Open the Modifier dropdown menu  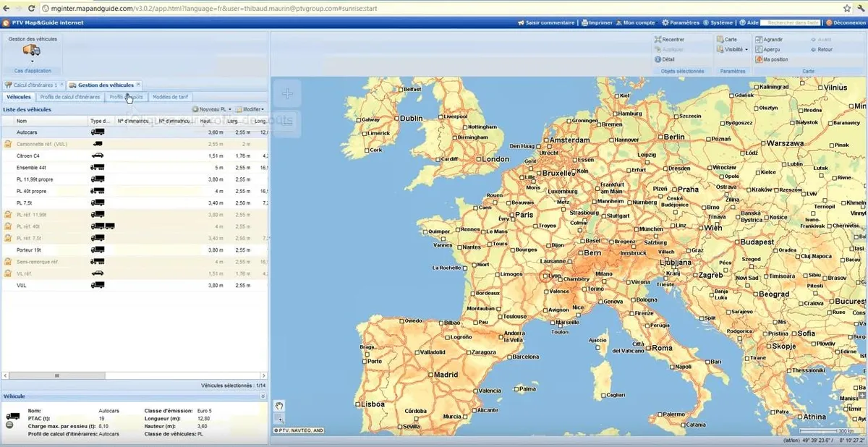click(250, 109)
